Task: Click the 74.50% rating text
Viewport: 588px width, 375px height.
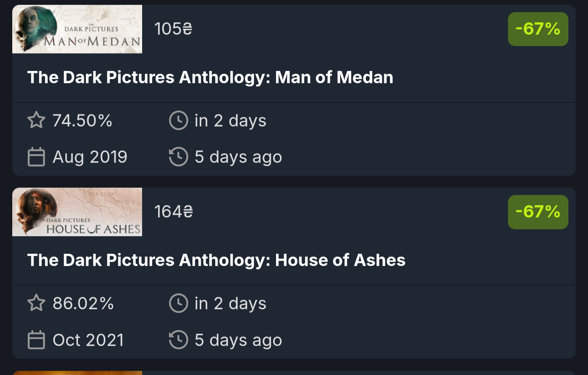Action: coord(82,120)
